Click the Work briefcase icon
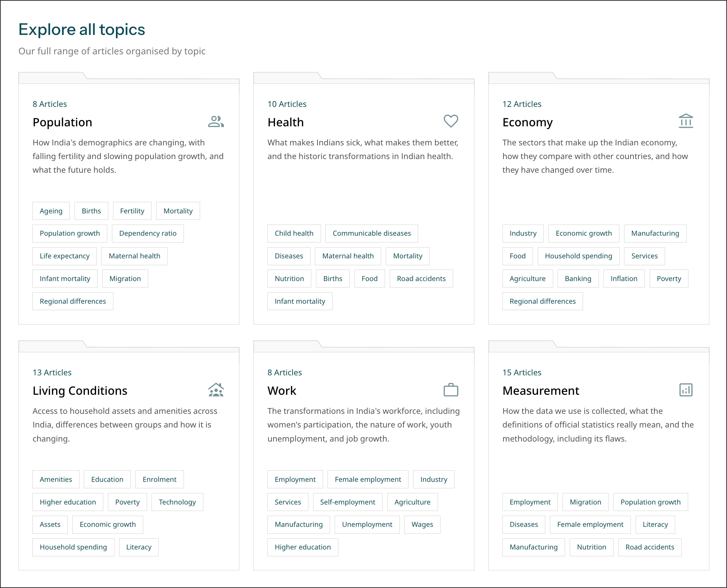The height and width of the screenshot is (588, 727). 451,390
